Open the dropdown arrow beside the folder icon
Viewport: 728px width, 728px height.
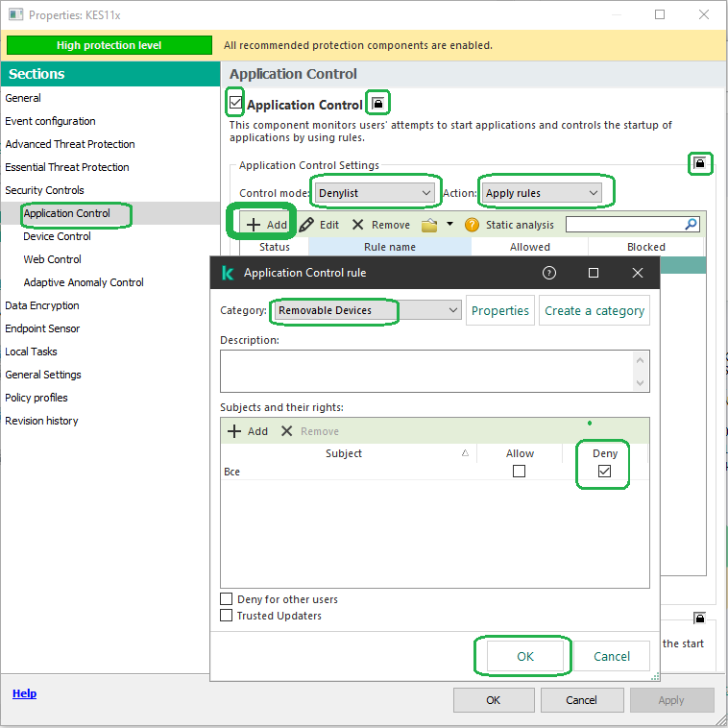click(449, 224)
